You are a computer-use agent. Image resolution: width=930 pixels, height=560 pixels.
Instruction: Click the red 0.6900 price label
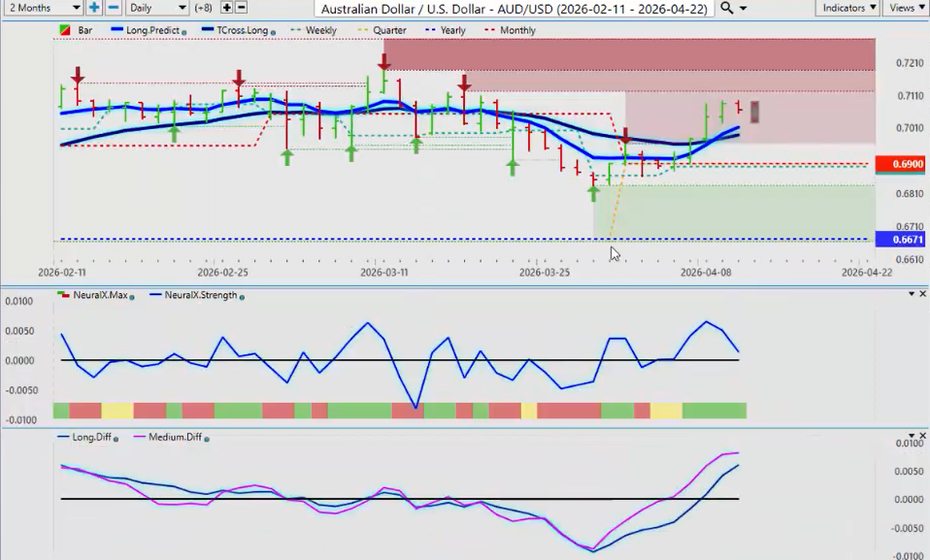pyautogui.click(x=899, y=164)
